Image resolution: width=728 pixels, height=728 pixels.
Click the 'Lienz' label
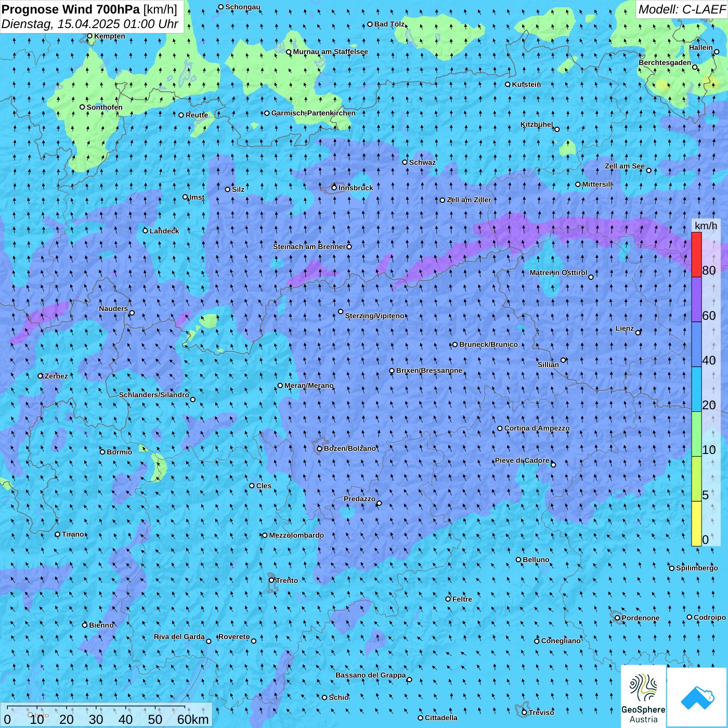625,328
